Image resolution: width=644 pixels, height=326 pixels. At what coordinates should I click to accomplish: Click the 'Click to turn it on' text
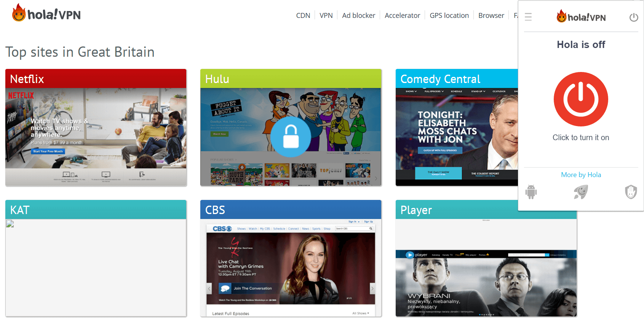[581, 137]
